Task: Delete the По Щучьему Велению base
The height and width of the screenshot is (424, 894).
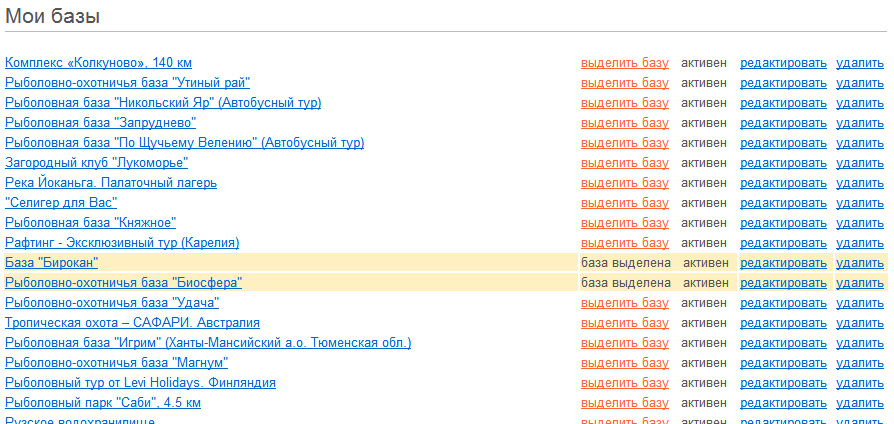Action: tap(859, 143)
